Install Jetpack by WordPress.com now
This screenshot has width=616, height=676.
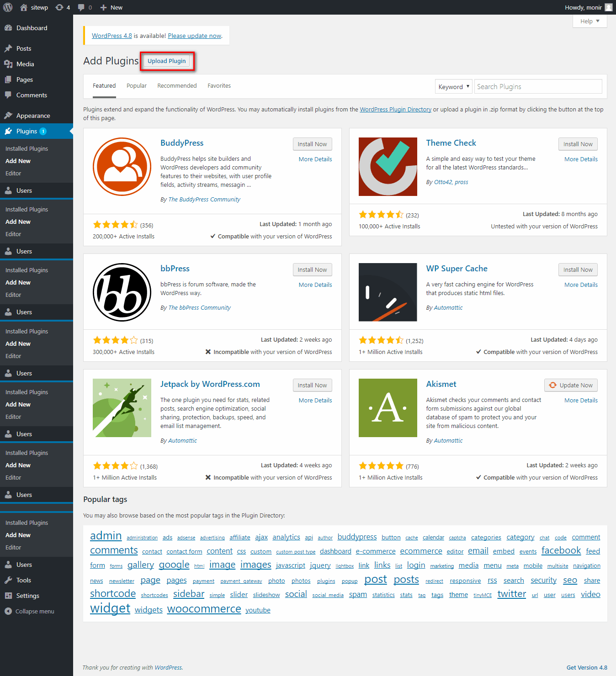(x=313, y=385)
